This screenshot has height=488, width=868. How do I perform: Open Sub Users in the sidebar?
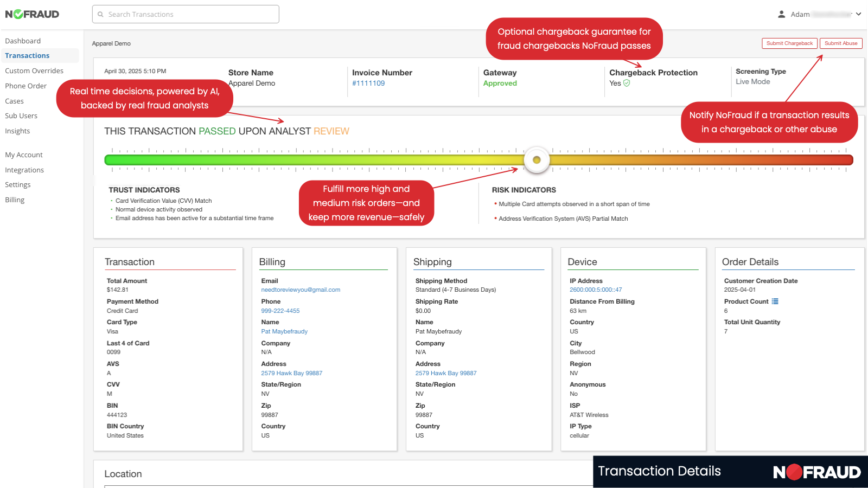point(21,115)
